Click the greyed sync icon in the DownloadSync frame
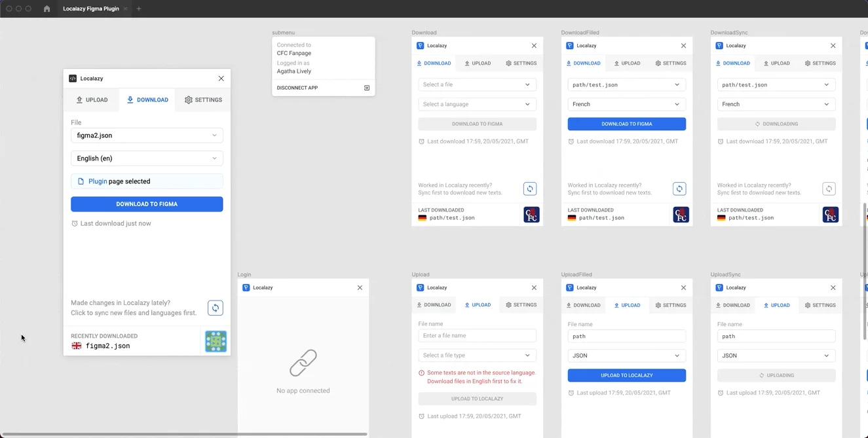 click(x=829, y=189)
